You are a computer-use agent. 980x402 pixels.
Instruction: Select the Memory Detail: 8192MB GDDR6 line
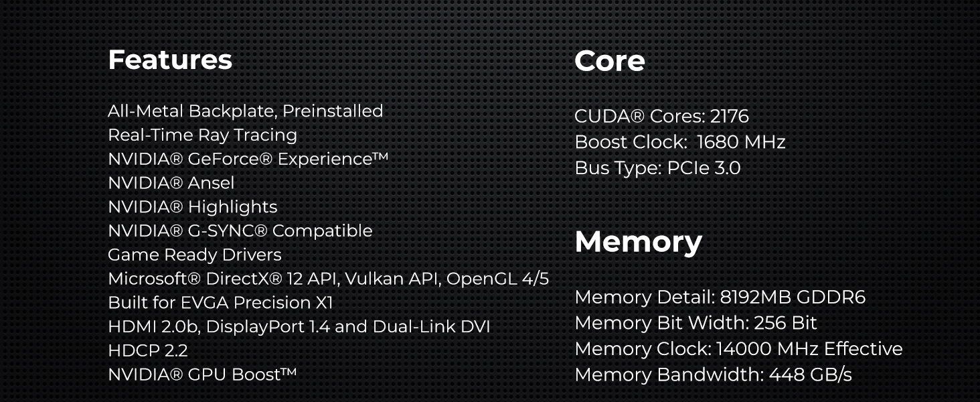(x=720, y=297)
